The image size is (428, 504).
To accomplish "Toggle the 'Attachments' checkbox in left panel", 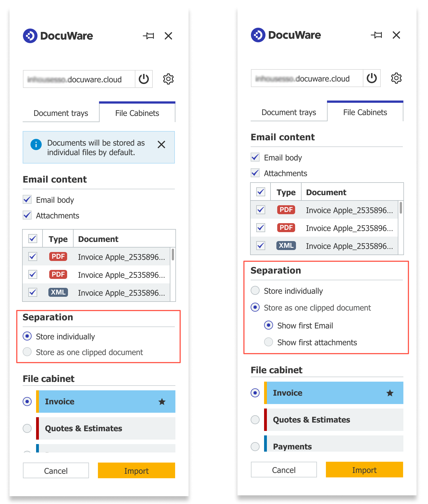I will [x=27, y=215].
